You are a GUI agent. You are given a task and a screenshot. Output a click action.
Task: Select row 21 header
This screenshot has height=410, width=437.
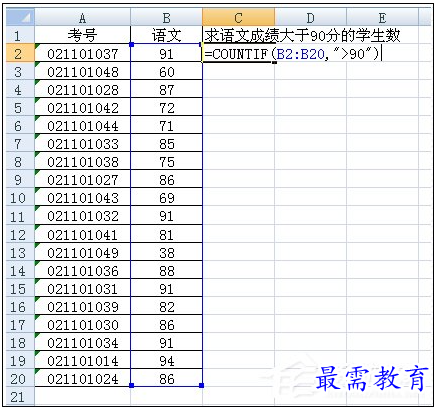pyautogui.click(x=20, y=396)
